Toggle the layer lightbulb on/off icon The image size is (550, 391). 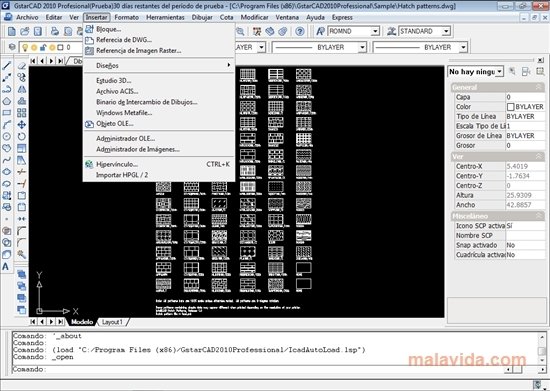tap(25, 47)
